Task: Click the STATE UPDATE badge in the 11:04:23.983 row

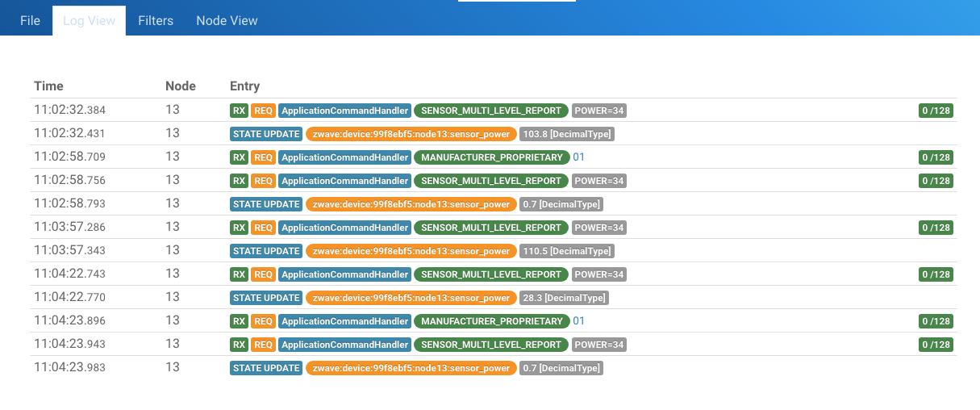Action: coord(266,368)
